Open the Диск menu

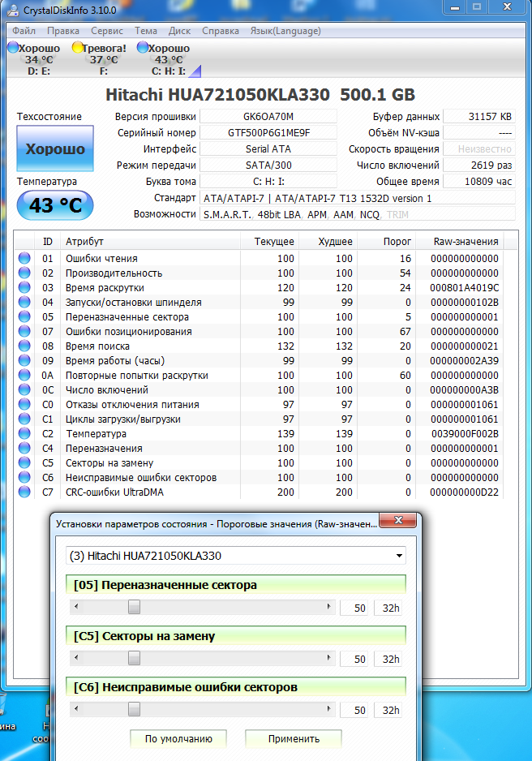coord(179,31)
